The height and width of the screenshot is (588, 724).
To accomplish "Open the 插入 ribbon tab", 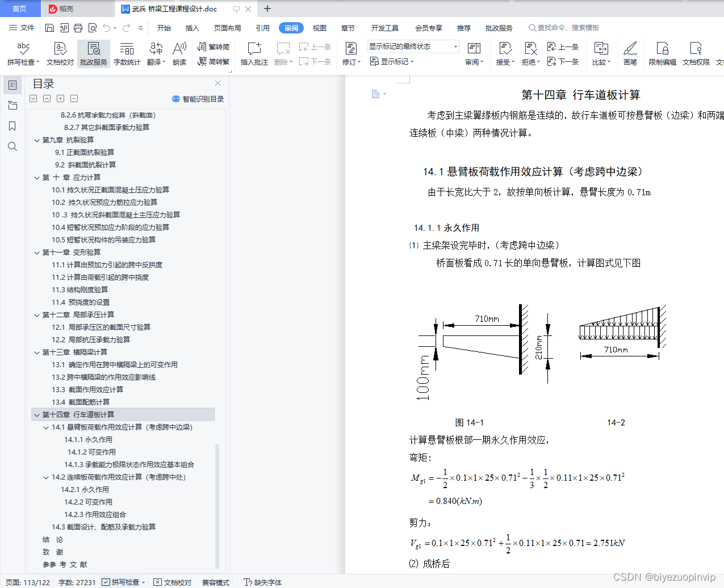I will click(x=192, y=28).
